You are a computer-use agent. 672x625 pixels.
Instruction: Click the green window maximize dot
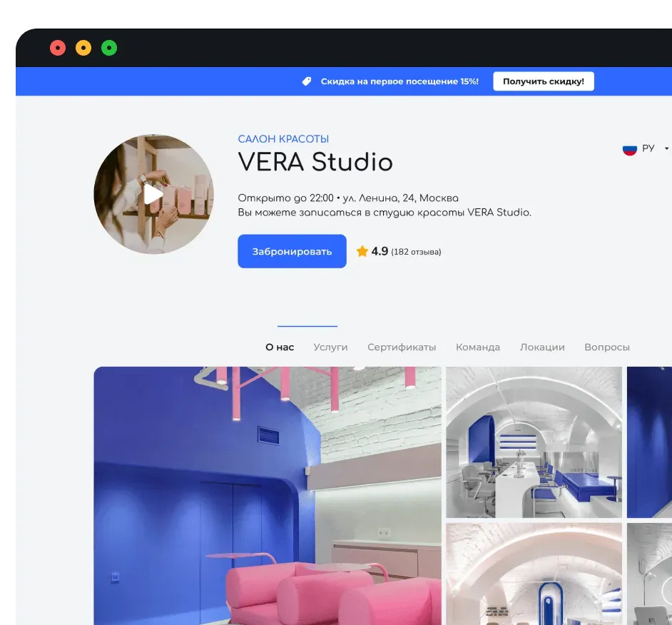click(x=109, y=49)
